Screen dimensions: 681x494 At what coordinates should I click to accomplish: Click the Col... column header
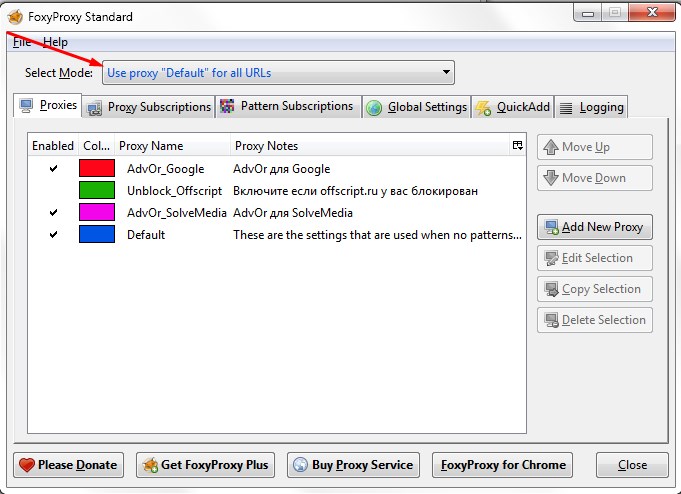tap(96, 146)
